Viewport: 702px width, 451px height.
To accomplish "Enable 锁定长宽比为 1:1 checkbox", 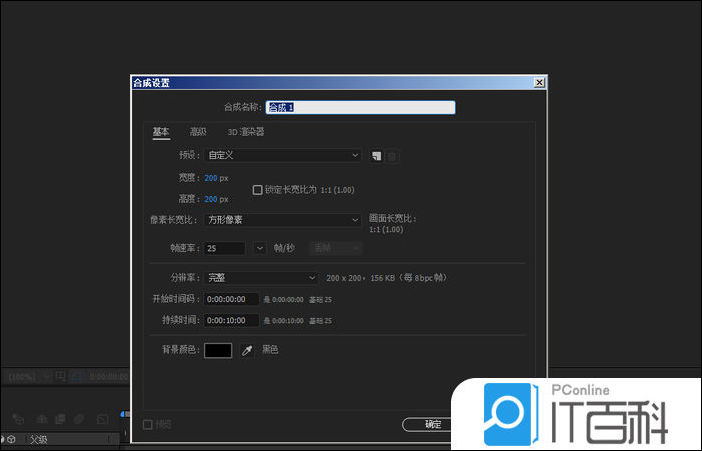I will coord(257,190).
